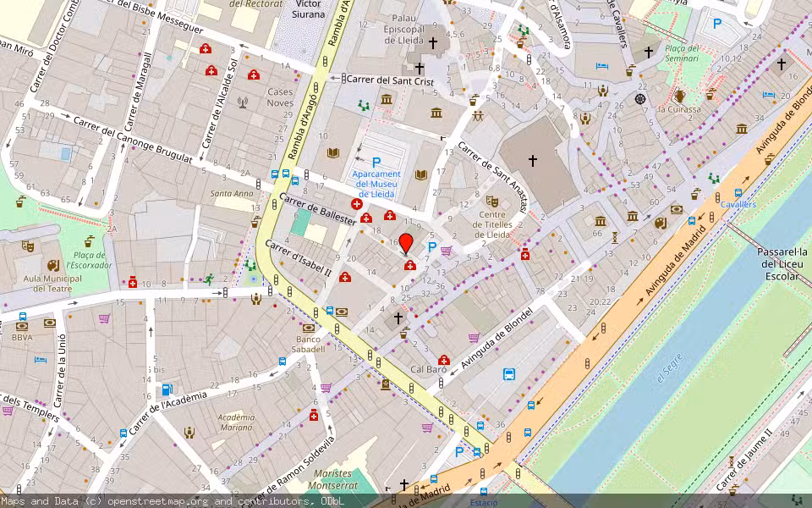
Task: Select pharmacy icon below Plaça de l'Escorxador
Action: (133, 281)
